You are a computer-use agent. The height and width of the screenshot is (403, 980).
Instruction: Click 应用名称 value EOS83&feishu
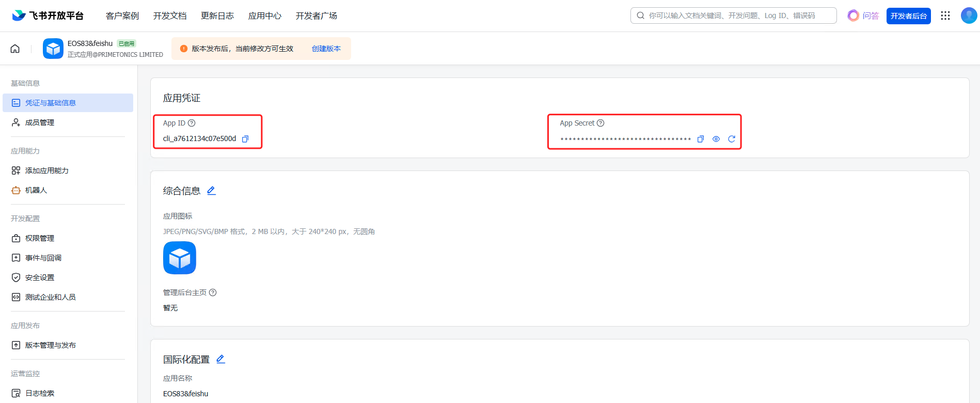[186, 394]
